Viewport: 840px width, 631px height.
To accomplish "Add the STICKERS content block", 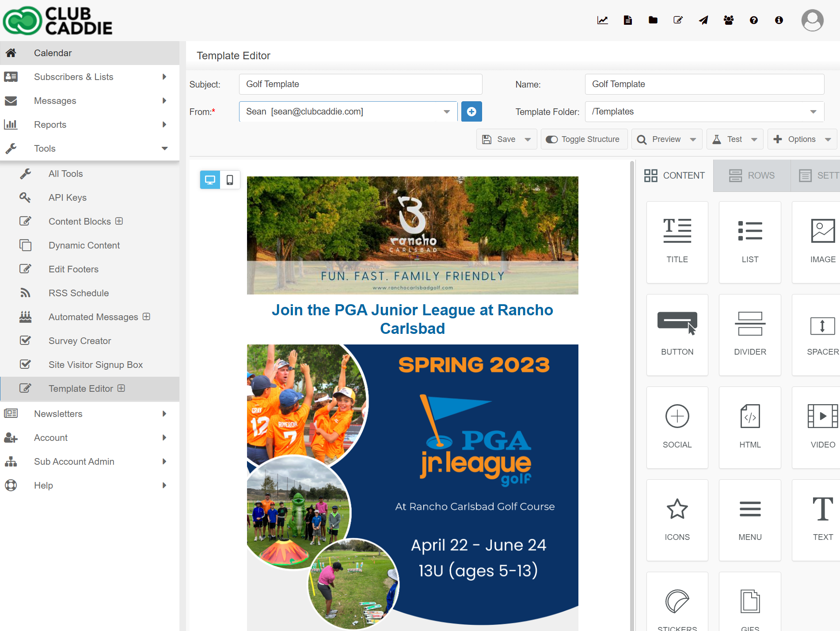I will [x=677, y=601].
